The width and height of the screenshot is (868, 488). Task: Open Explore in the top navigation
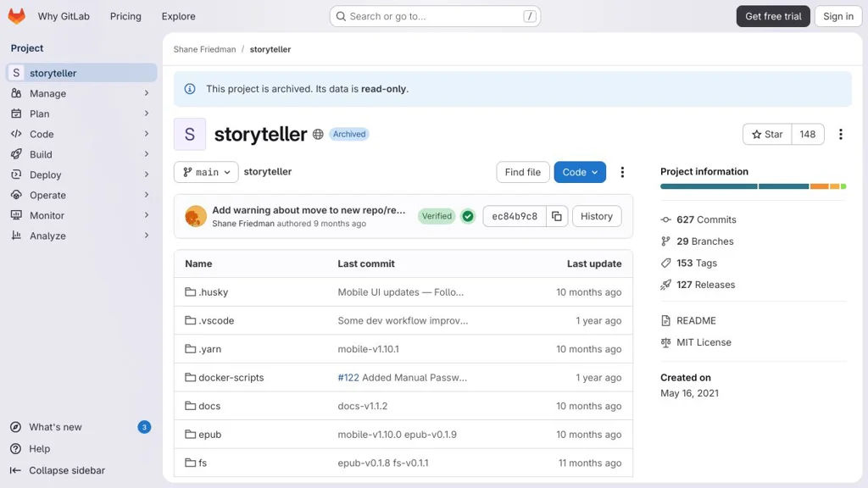178,16
